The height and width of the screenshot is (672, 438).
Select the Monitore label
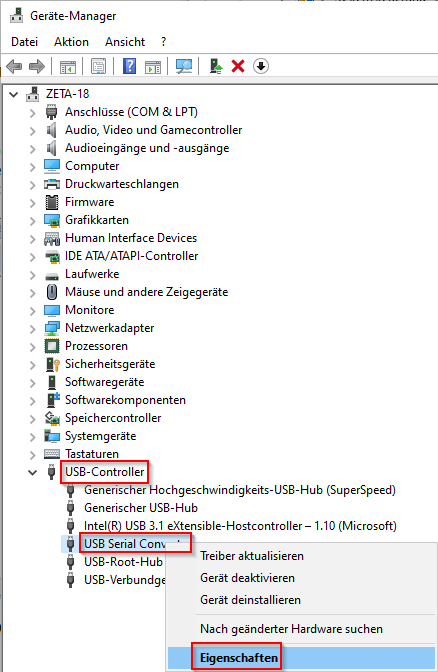tap(90, 310)
